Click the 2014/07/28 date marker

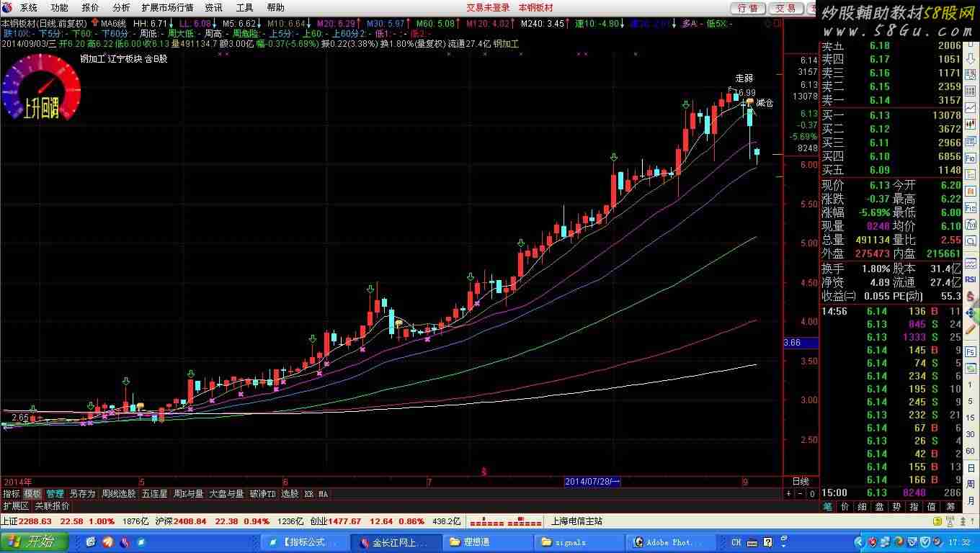coord(592,481)
